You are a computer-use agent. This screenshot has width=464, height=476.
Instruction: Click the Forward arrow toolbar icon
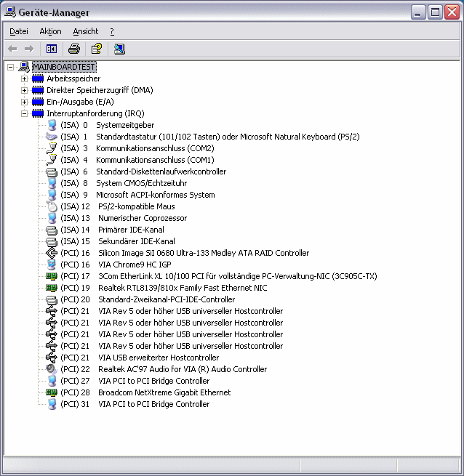pyautogui.click(x=29, y=49)
